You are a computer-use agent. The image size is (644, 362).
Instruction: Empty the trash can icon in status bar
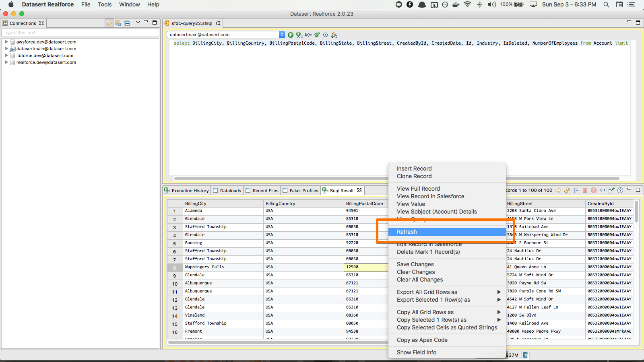[x=525, y=355]
